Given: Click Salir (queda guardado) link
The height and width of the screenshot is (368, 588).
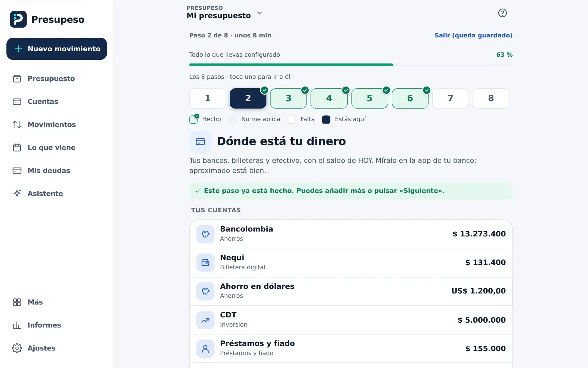Looking at the screenshot, I should point(473,35).
